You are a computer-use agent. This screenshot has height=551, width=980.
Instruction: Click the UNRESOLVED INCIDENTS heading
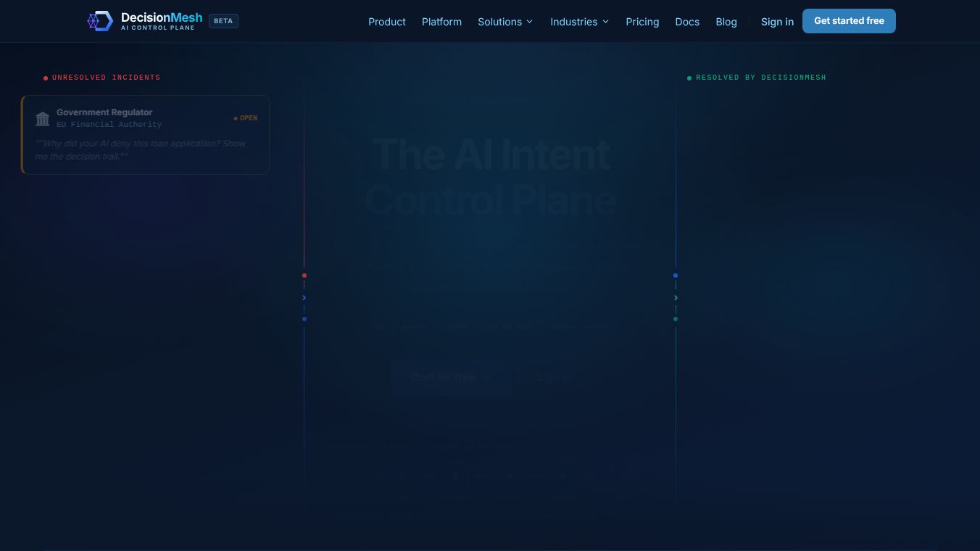coord(106,78)
